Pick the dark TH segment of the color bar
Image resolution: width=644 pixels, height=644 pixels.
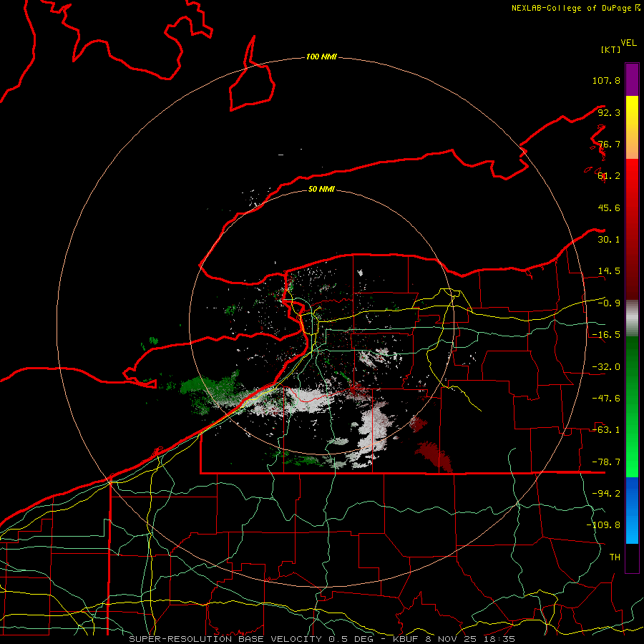coord(632,558)
